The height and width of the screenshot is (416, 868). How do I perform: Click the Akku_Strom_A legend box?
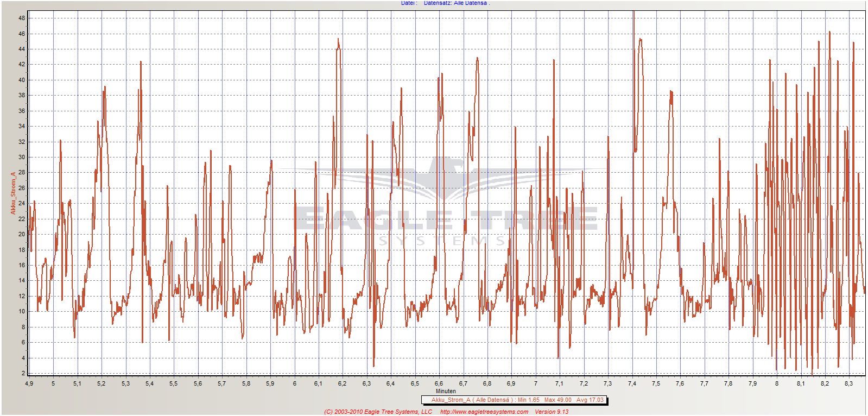click(x=514, y=400)
